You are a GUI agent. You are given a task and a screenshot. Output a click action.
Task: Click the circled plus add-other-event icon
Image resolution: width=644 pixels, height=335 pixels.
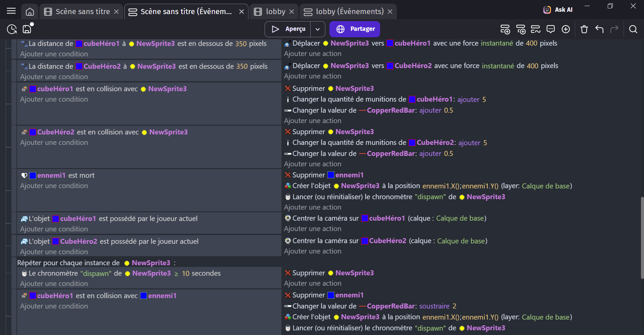pos(566,29)
